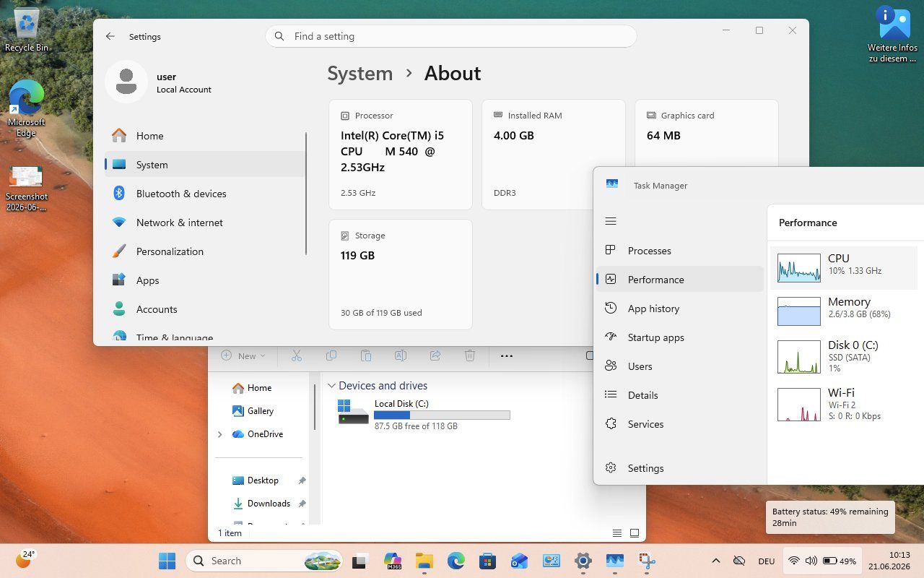Select System in the Settings sidebar
Image resolution: width=924 pixels, height=578 pixels.
pyautogui.click(x=205, y=165)
